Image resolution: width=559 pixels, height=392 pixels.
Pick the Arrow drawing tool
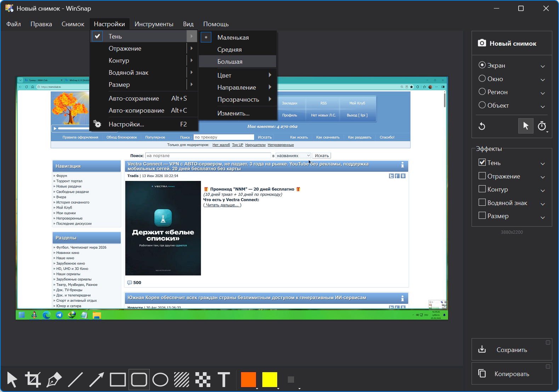tap(96, 380)
